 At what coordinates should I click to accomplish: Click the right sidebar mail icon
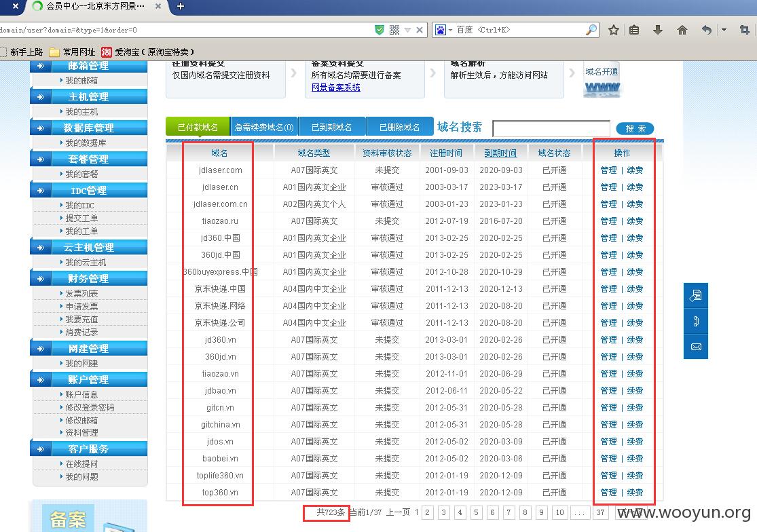(x=696, y=347)
